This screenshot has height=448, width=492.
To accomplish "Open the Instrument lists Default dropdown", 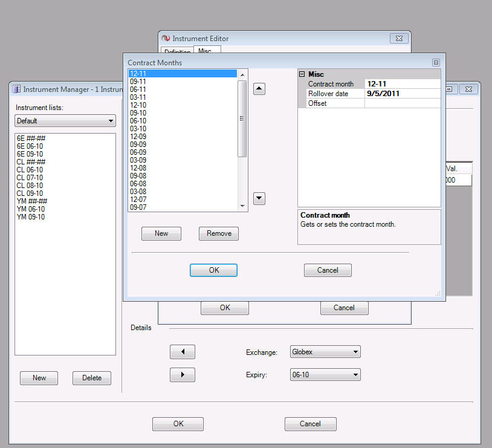I will 65,121.
